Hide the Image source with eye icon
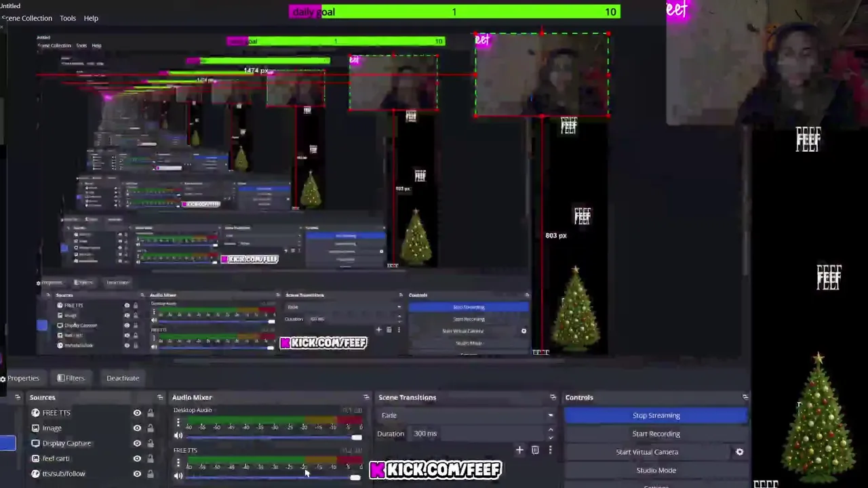 137,428
